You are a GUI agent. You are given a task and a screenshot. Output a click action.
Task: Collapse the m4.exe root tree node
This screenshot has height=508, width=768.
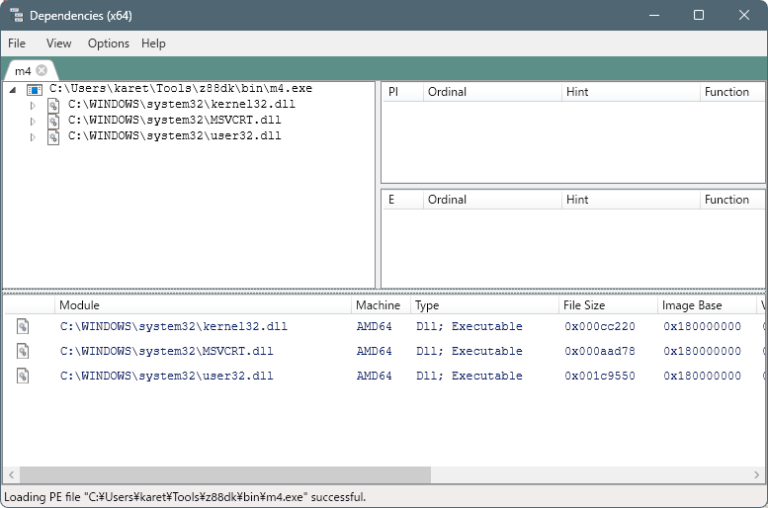coord(12,89)
